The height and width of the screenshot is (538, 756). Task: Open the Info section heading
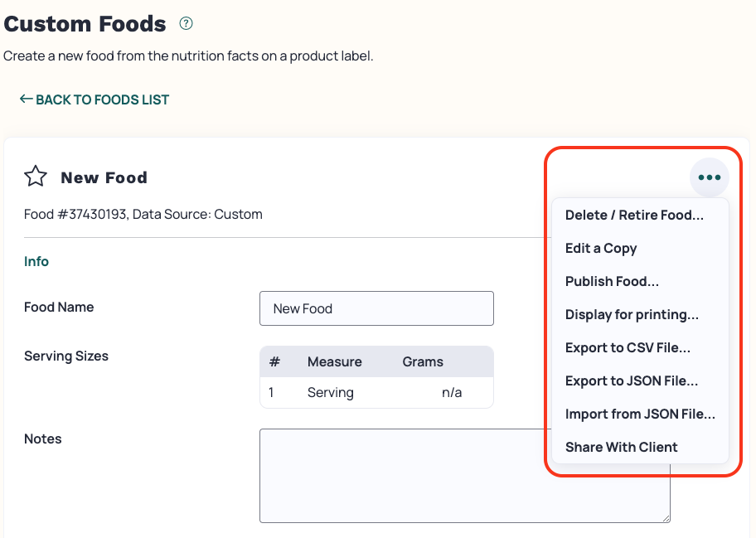coord(36,261)
